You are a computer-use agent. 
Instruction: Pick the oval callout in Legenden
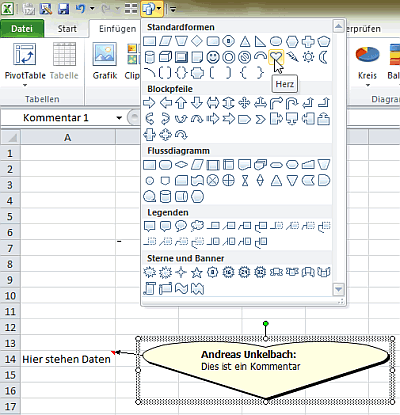tap(181, 226)
